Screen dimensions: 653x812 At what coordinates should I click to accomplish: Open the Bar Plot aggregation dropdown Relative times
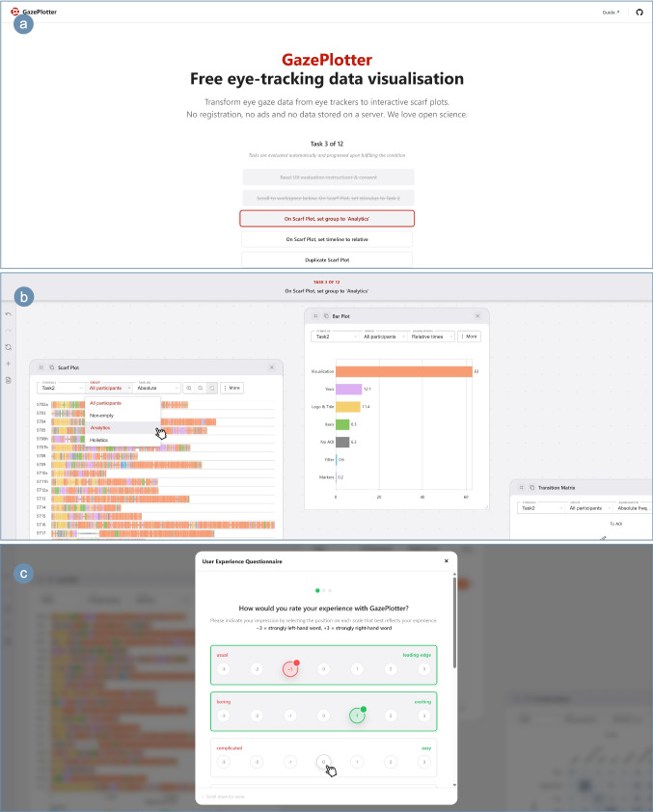tap(431, 337)
